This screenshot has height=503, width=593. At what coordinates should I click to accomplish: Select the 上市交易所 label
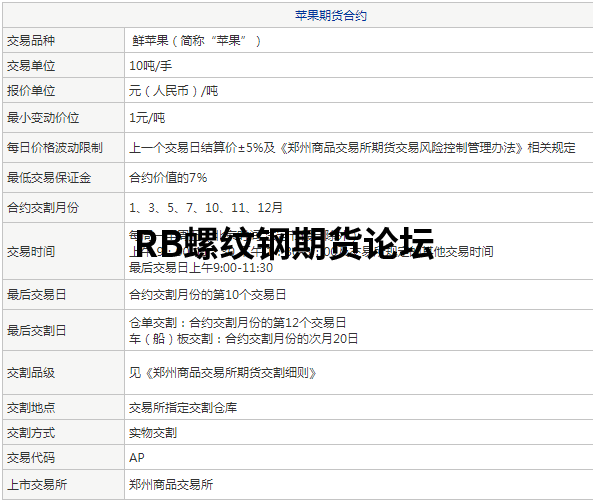(x=37, y=484)
